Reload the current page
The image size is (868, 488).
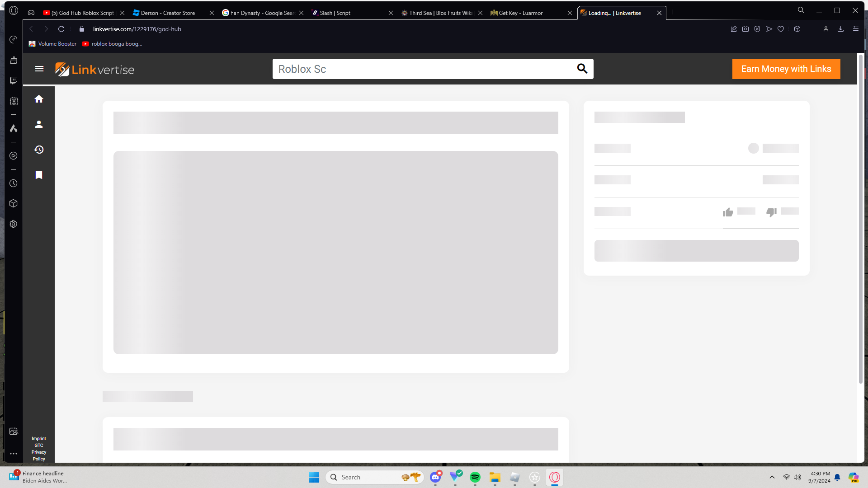[61, 29]
